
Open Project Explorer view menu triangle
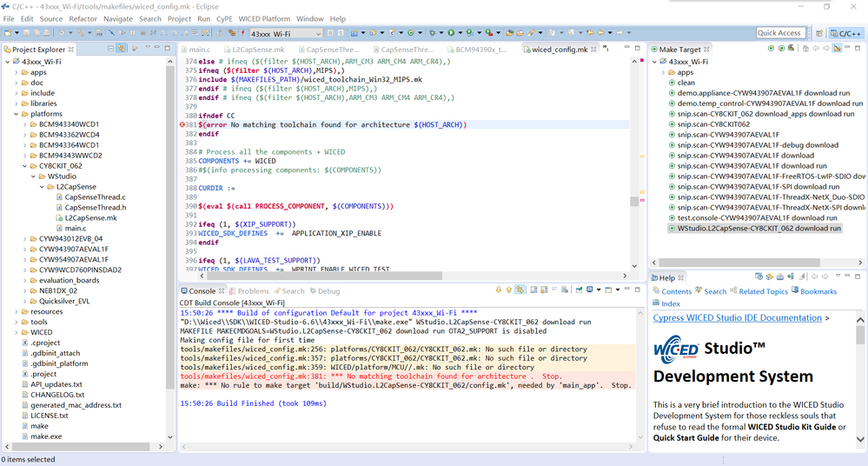point(147,49)
